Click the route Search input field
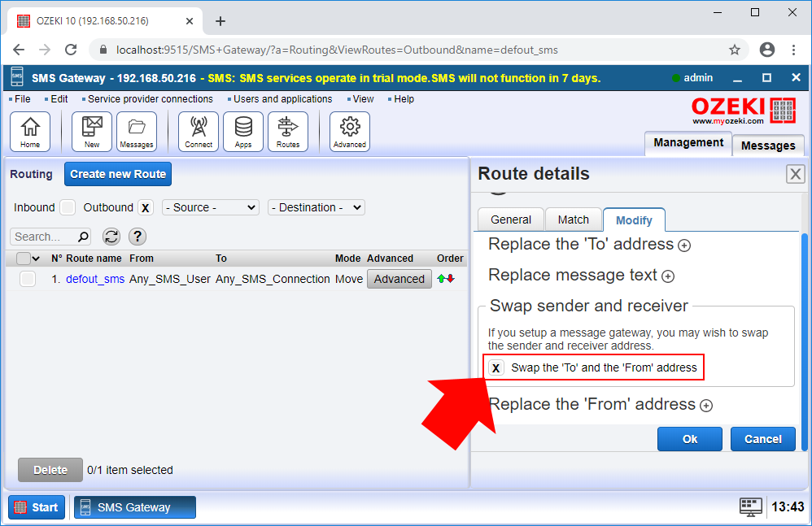Viewport: 812px width, 526px height. tap(44, 237)
